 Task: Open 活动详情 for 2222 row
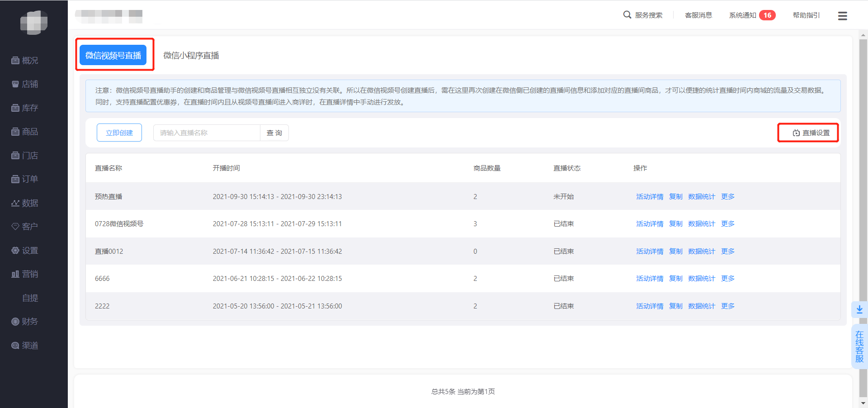pos(650,306)
